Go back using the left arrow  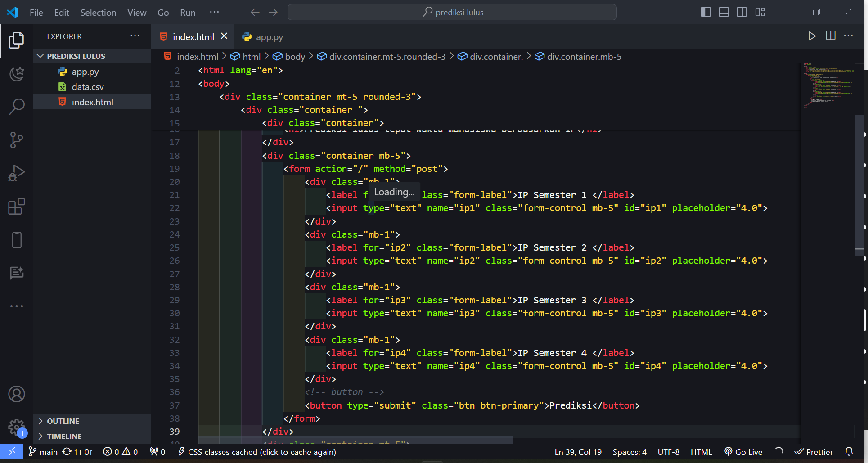[255, 12]
